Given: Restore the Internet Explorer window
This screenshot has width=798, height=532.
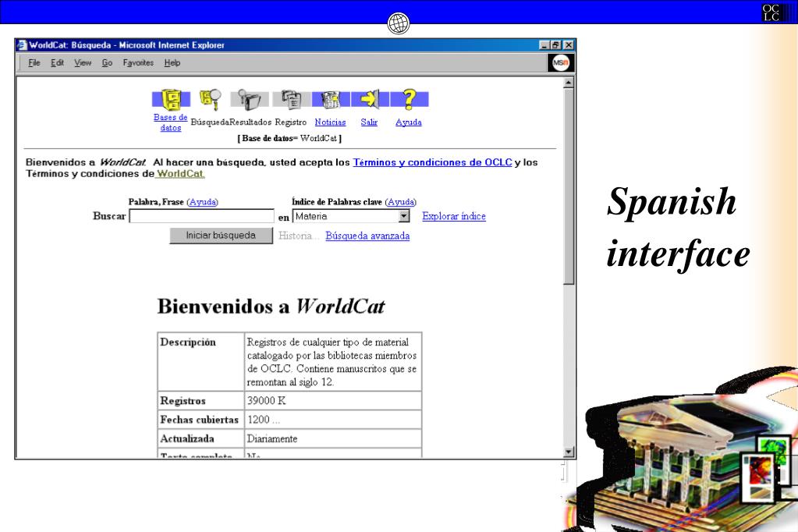Looking at the screenshot, I should point(555,44).
